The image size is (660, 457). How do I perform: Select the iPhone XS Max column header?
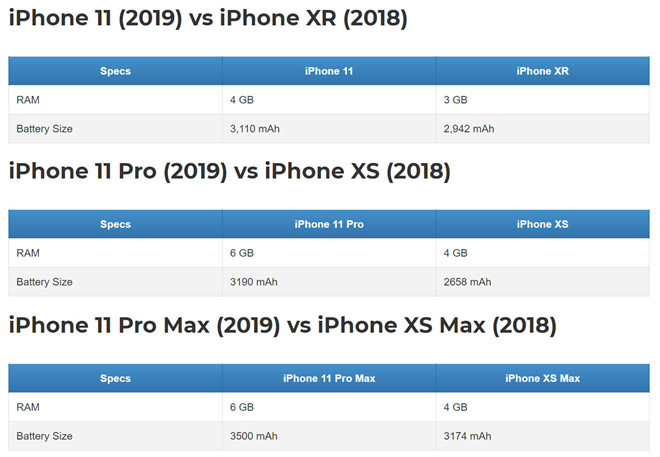(542, 379)
